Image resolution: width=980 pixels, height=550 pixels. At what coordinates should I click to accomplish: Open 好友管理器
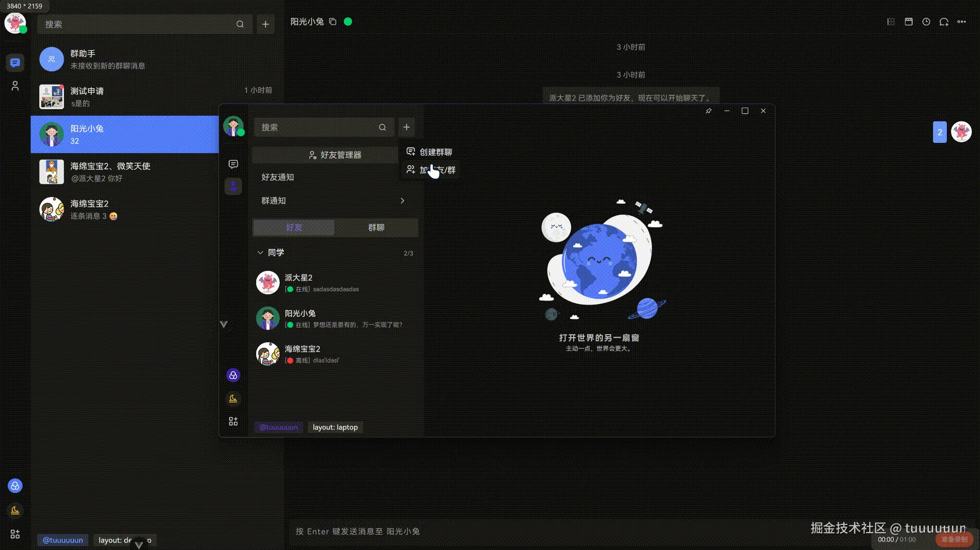pos(325,155)
